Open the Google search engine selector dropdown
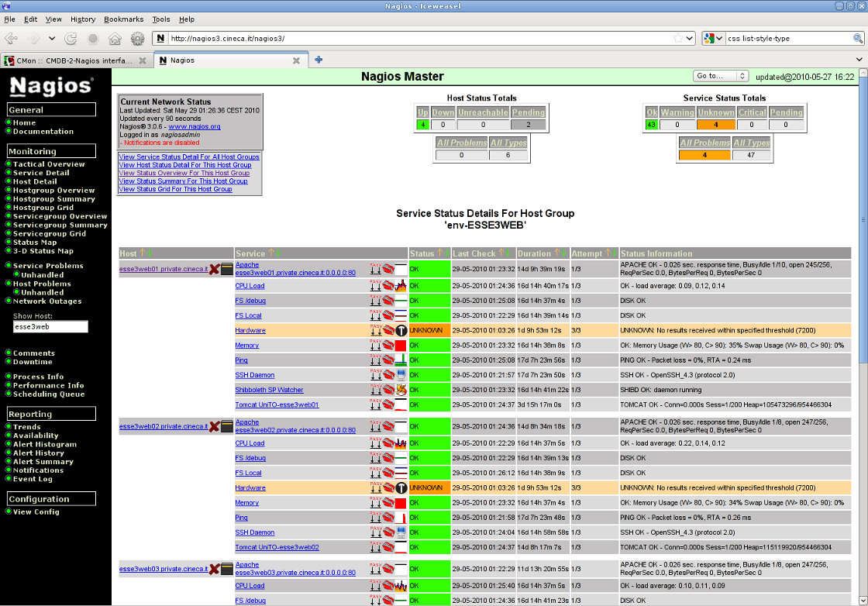 [x=712, y=38]
